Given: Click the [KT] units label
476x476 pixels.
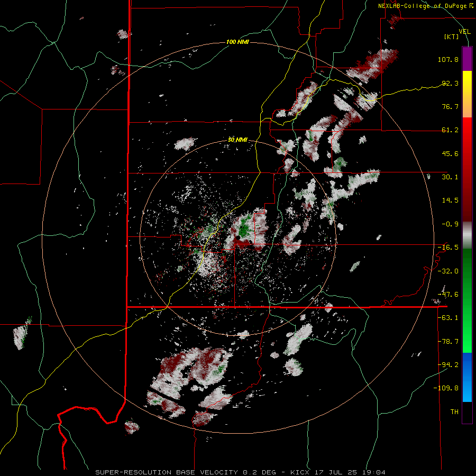Looking at the screenshot, I should click(x=452, y=36).
